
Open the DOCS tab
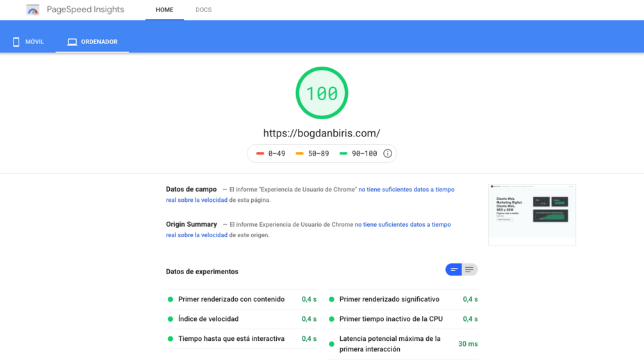point(203,10)
